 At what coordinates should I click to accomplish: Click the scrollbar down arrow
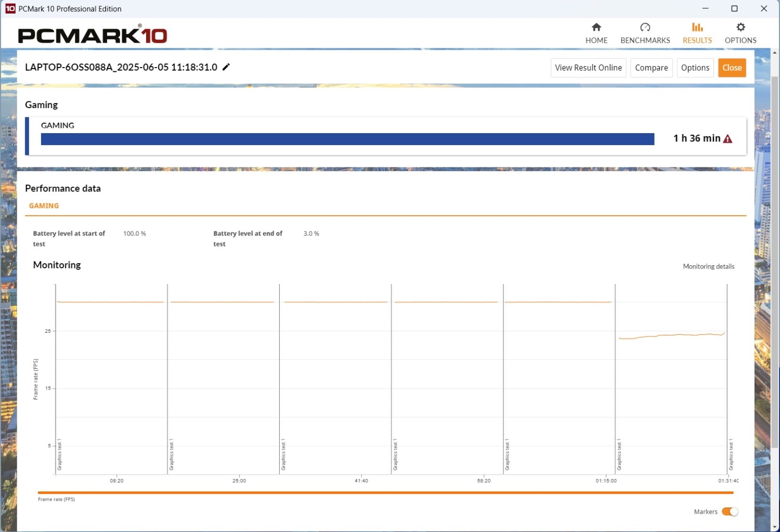[x=774, y=527]
